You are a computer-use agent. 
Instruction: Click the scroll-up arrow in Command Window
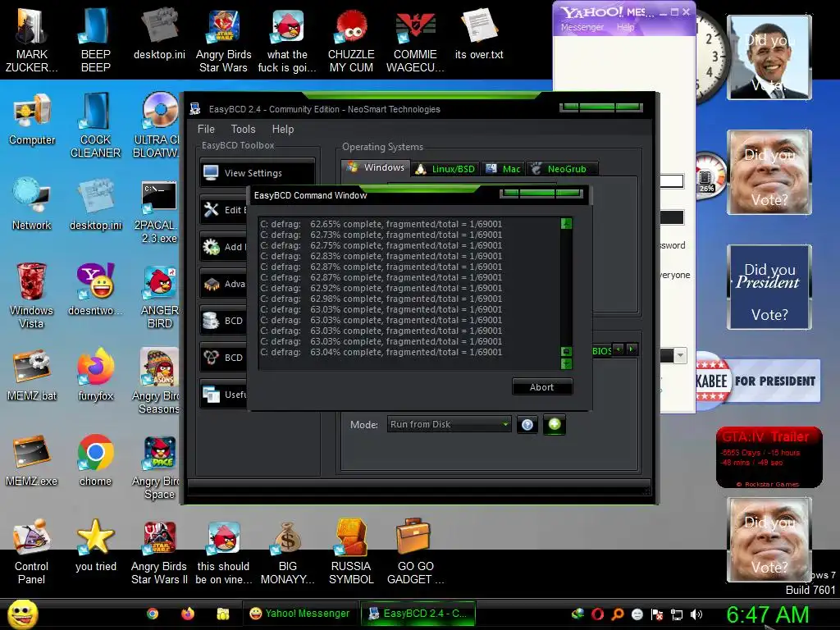point(566,223)
